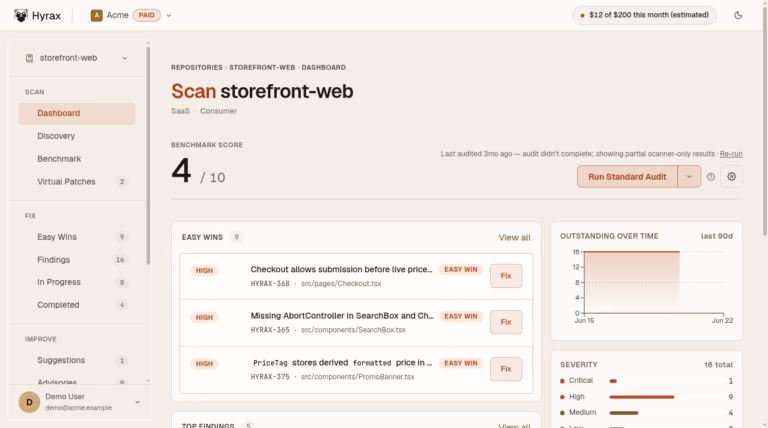768x428 pixels.
Task: Click Critical severity bar
Action: point(613,381)
